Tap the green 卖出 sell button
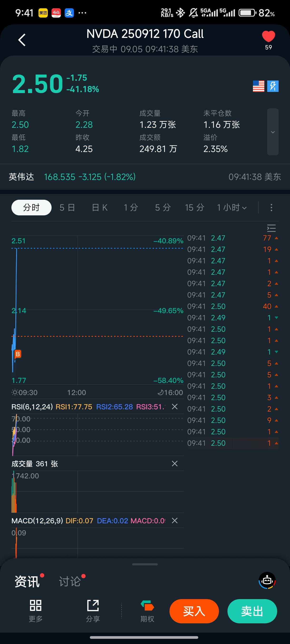This screenshot has height=644, width=290. [x=252, y=611]
